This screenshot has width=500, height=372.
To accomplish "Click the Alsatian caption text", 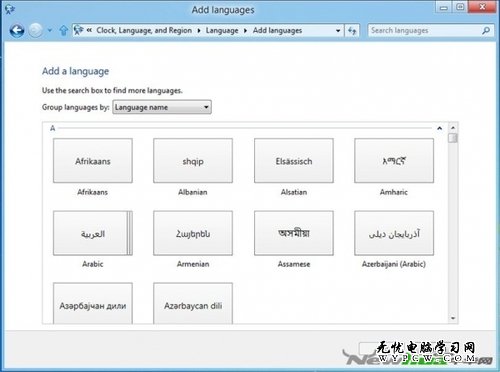I will point(294,192).
